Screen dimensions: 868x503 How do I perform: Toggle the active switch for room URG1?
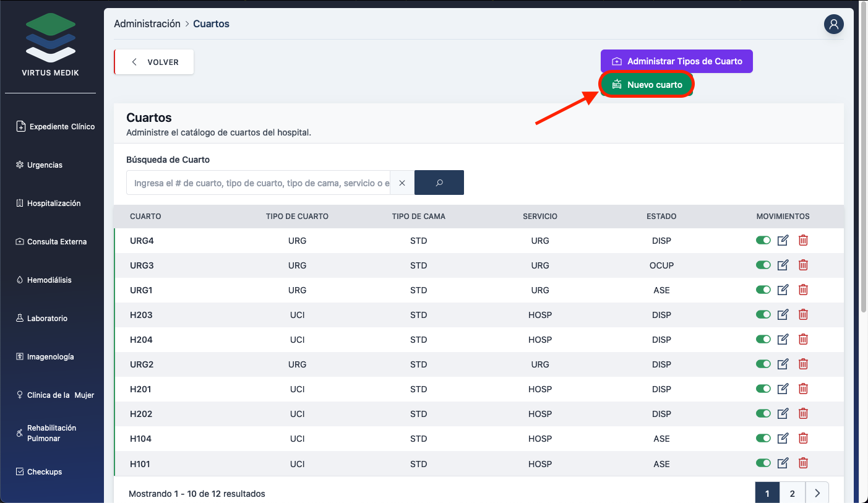(763, 290)
